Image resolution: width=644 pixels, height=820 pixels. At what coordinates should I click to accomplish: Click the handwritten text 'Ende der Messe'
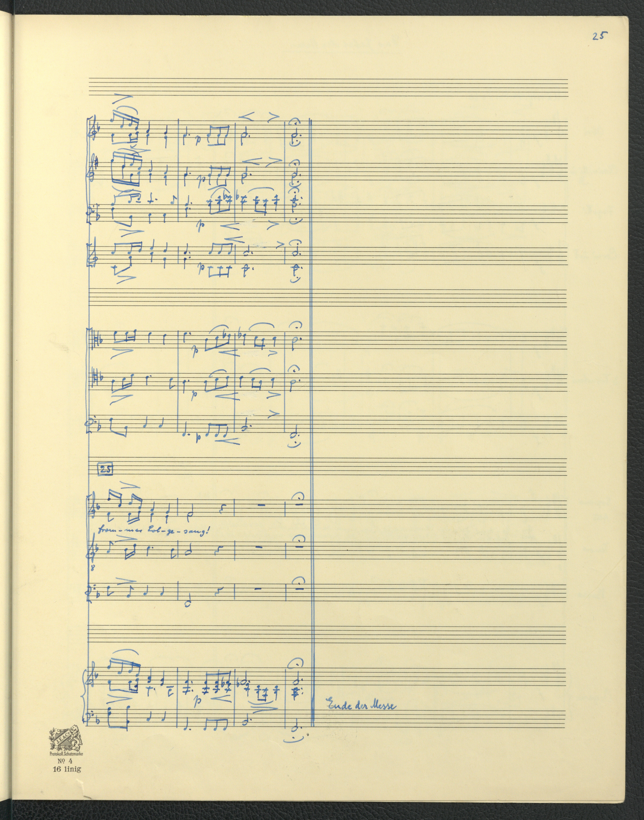pos(361,704)
